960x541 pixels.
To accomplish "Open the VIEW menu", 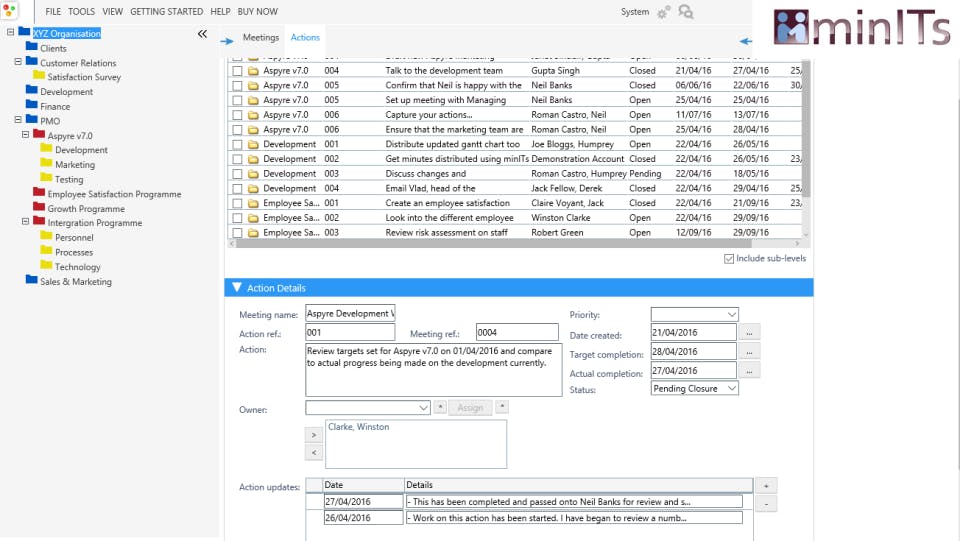I will click(113, 12).
